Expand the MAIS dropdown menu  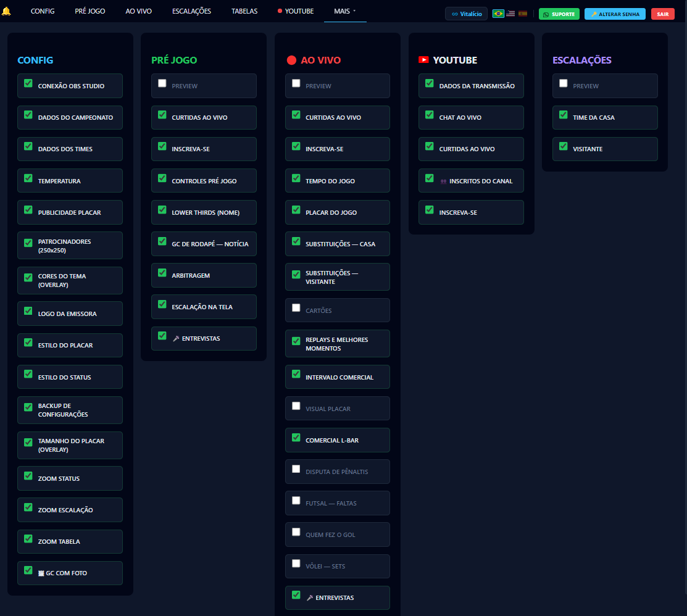tap(345, 11)
